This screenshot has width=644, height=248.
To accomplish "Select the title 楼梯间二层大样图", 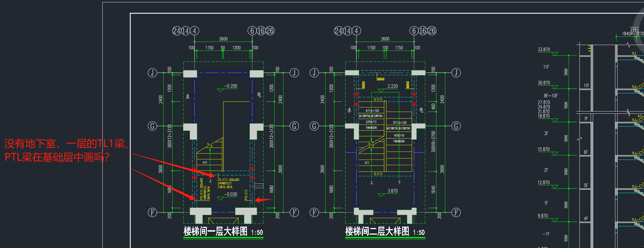I will (377, 231).
